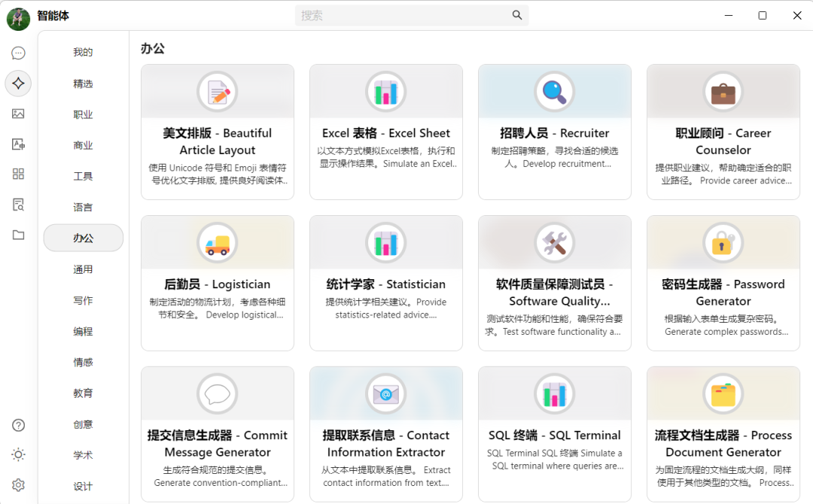Select the 编程 category
Image resolution: width=813 pixels, height=504 pixels.
[83, 332]
